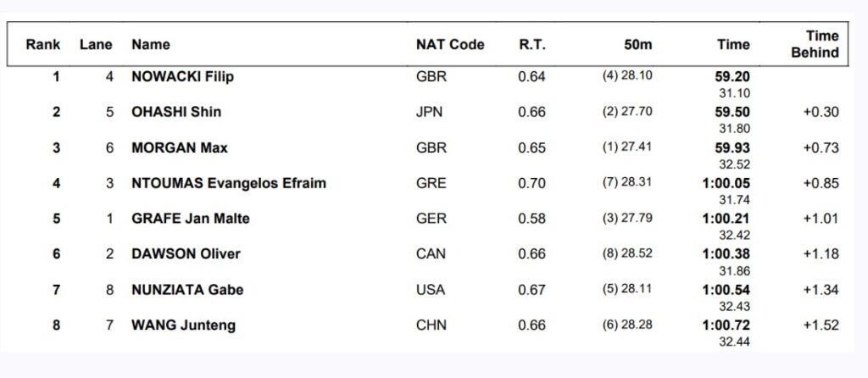Click NUNZIATA Gabe's name
Viewport: 868px width, 378px height.
coord(187,290)
